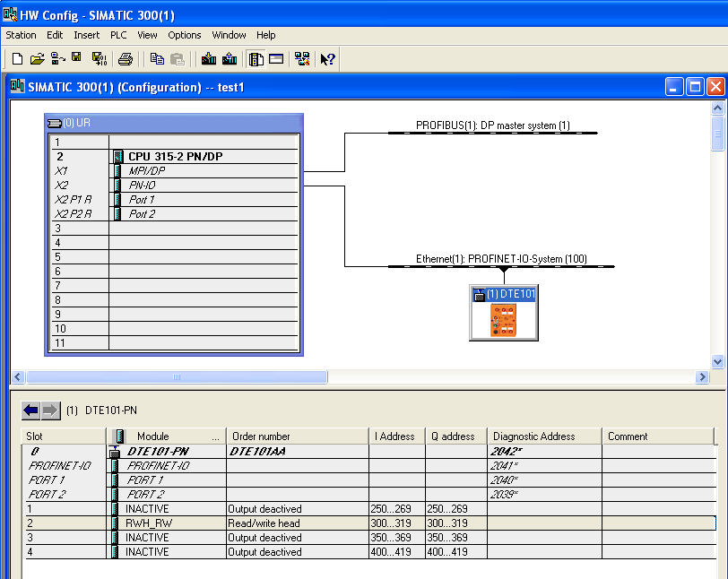Click the vertical scrollbar down arrow
Image resolution: width=728 pixels, height=579 pixels.
click(x=717, y=361)
